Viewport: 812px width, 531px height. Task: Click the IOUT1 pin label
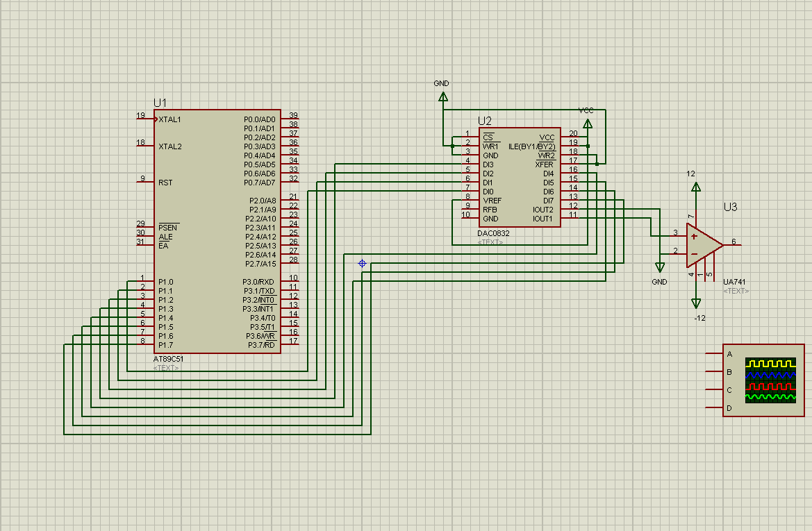click(542, 219)
